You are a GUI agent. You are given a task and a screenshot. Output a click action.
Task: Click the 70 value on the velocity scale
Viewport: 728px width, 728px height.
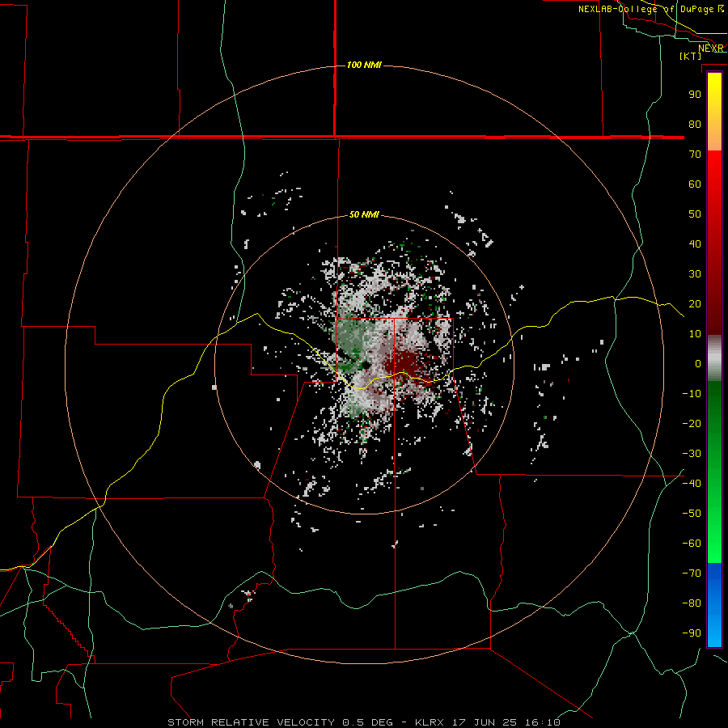(695, 154)
